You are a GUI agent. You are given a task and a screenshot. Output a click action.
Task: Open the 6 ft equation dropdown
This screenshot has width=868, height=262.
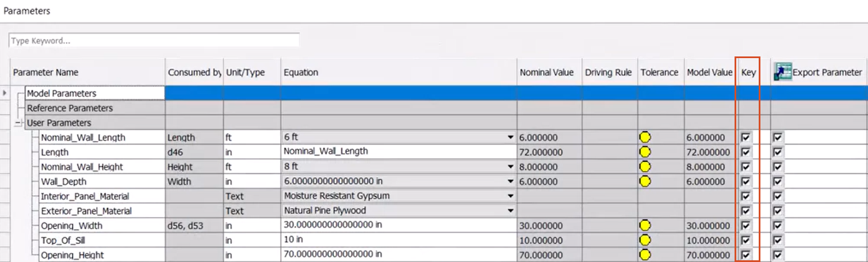coord(510,138)
